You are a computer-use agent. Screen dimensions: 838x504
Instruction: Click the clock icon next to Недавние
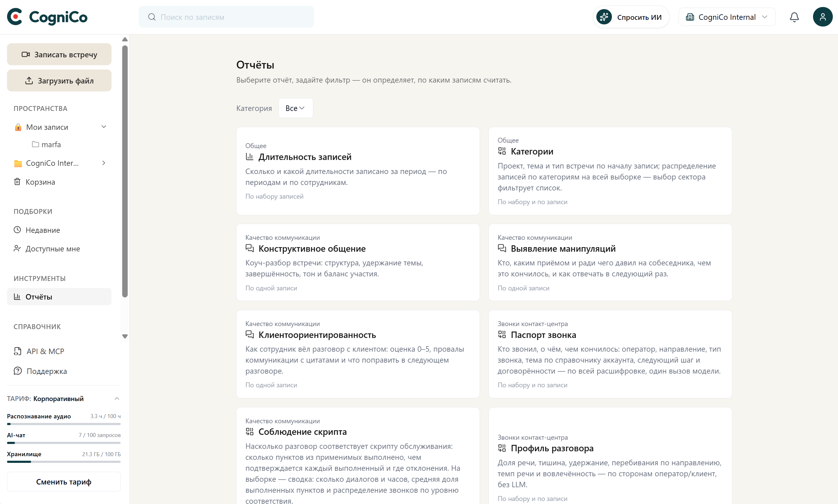[x=17, y=230]
